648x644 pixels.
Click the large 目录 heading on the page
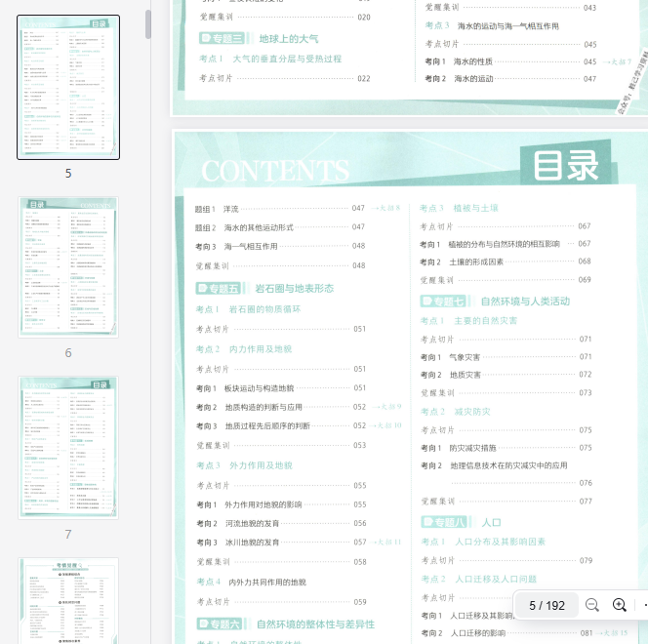[566, 165]
